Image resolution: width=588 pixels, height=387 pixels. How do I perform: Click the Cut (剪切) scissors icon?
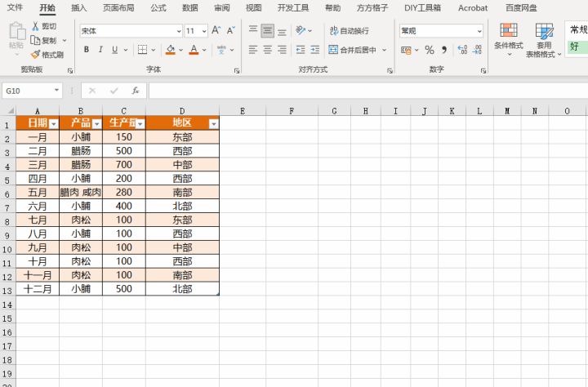[36, 26]
